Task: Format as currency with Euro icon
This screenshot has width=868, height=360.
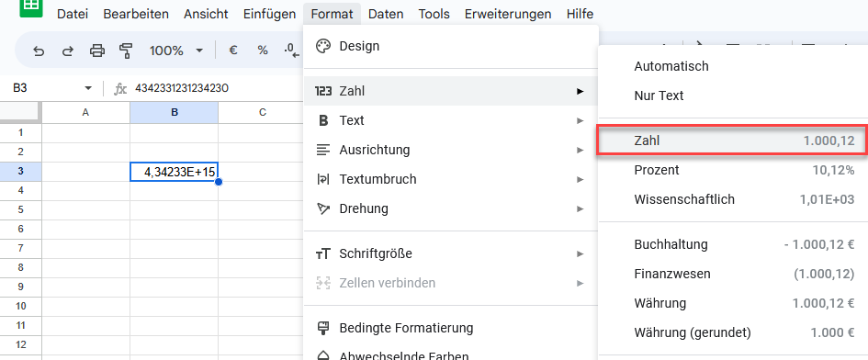Action: (x=233, y=51)
